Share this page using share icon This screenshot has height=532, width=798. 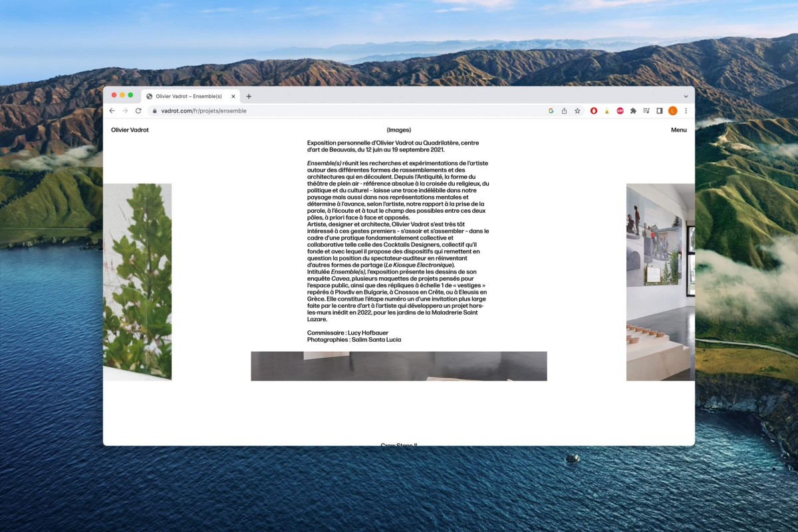coord(564,111)
